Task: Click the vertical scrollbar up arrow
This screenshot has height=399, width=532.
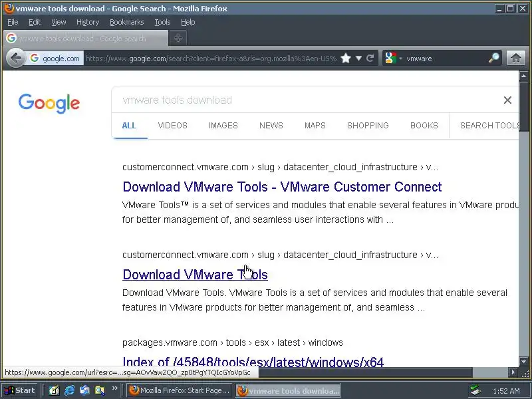Action: pyautogui.click(x=523, y=76)
